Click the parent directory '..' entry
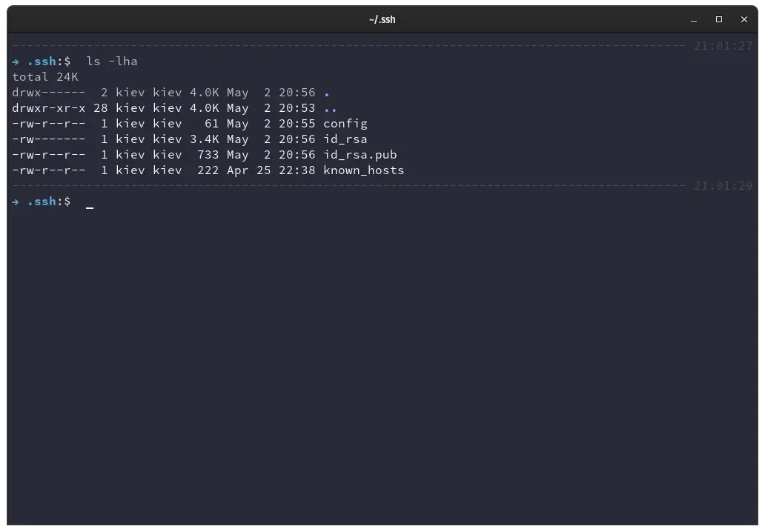 [331, 110]
